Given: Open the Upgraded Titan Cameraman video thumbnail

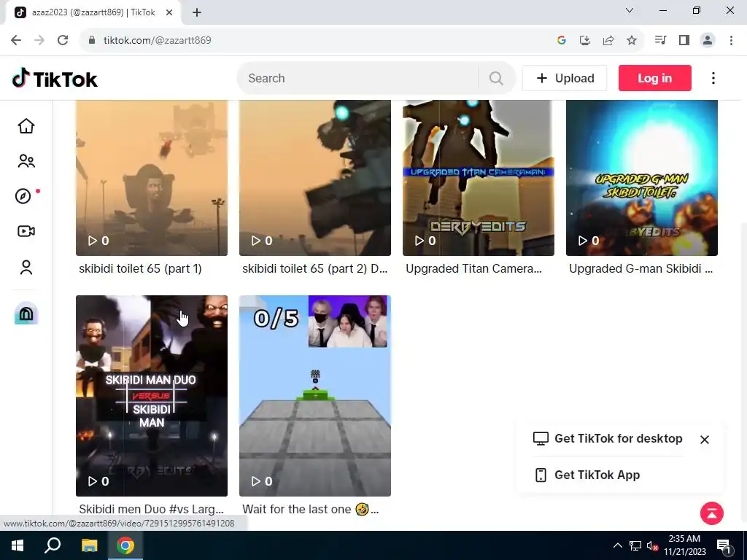Looking at the screenshot, I should [x=479, y=178].
